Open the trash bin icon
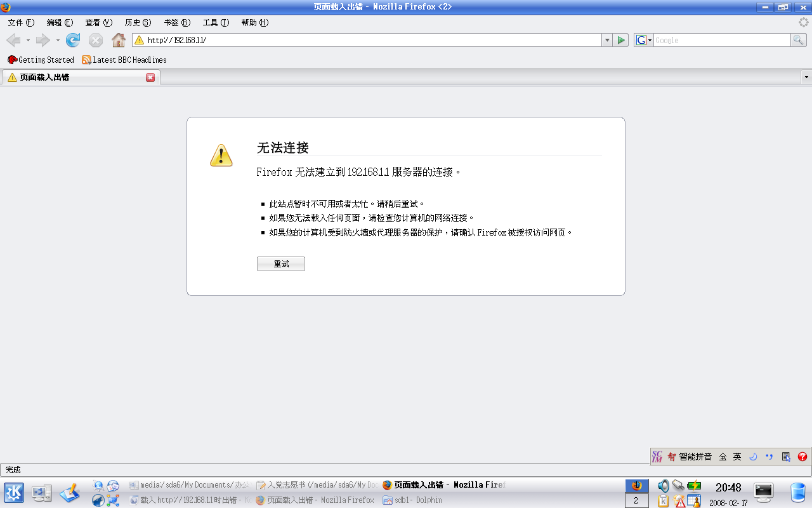 point(797,493)
